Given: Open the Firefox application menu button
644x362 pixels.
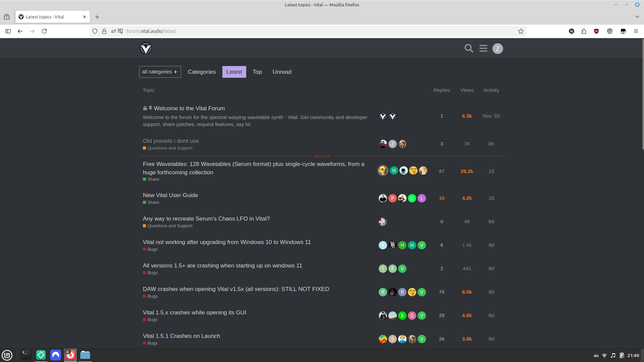Looking at the screenshot, I should pyautogui.click(x=636, y=31).
